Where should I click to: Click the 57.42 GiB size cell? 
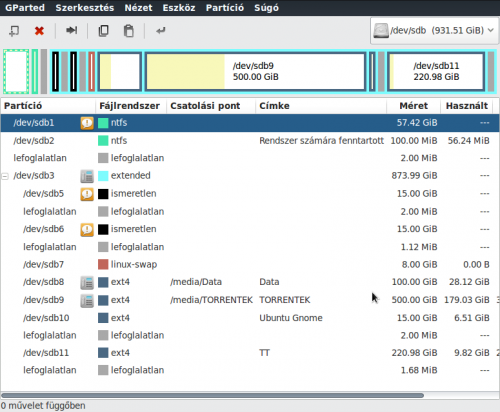[417, 123]
